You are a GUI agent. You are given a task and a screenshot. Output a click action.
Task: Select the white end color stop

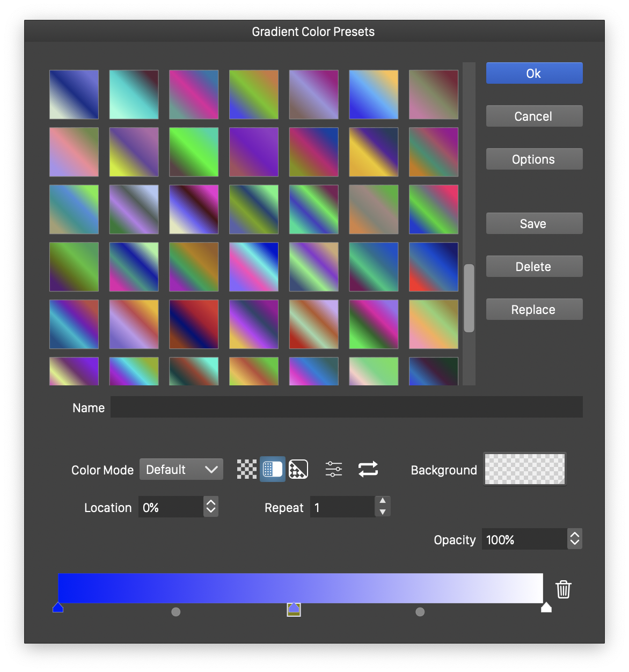coord(546,608)
